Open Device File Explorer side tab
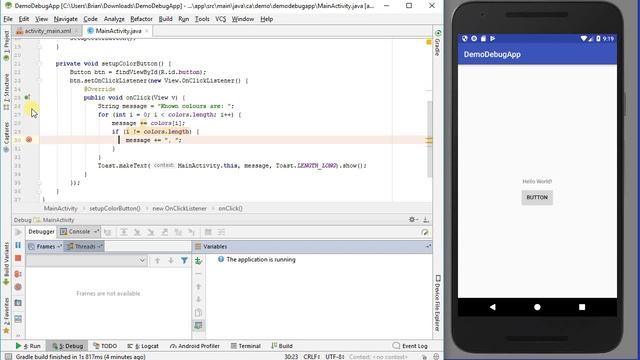The height and width of the screenshot is (360, 640). click(438, 303)
